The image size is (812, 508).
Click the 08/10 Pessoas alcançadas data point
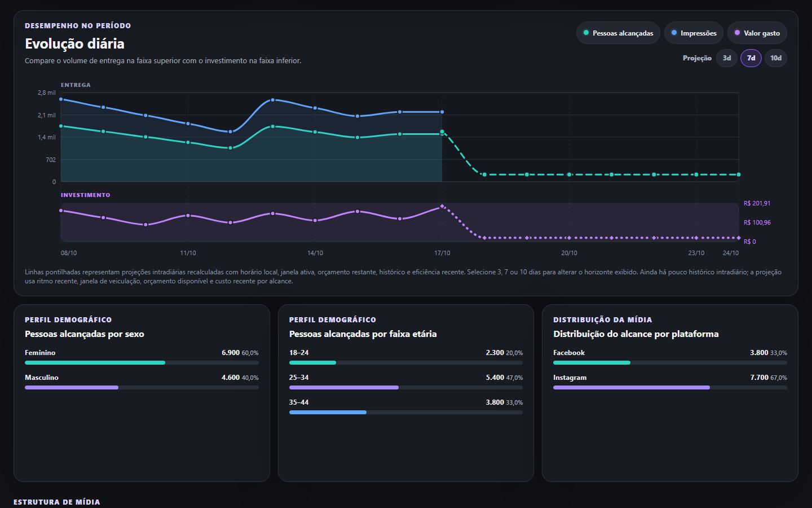pyautogui.click(x=61, y=126)
